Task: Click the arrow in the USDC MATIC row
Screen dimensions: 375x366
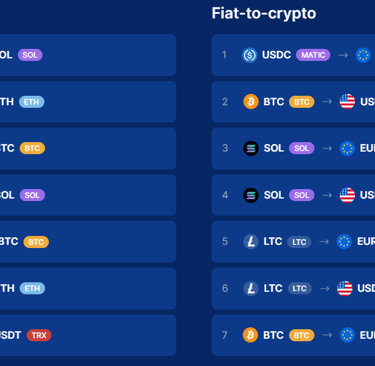Action: [x=343, y=55]
